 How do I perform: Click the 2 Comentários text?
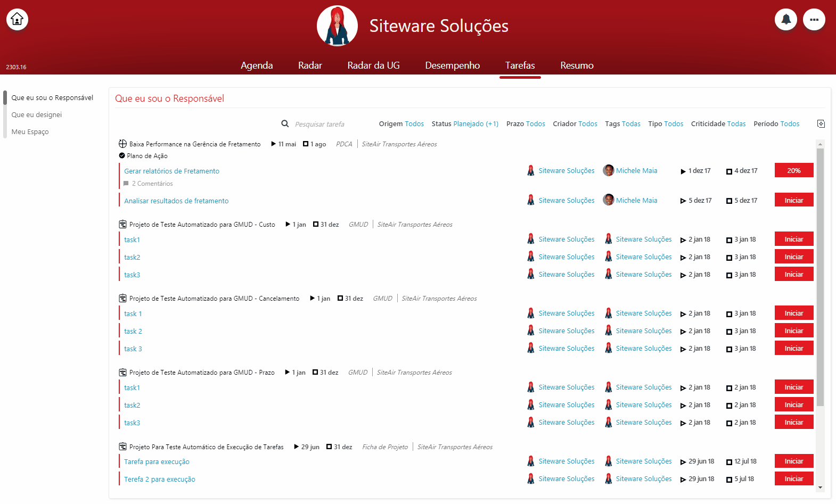click(152, 184)
